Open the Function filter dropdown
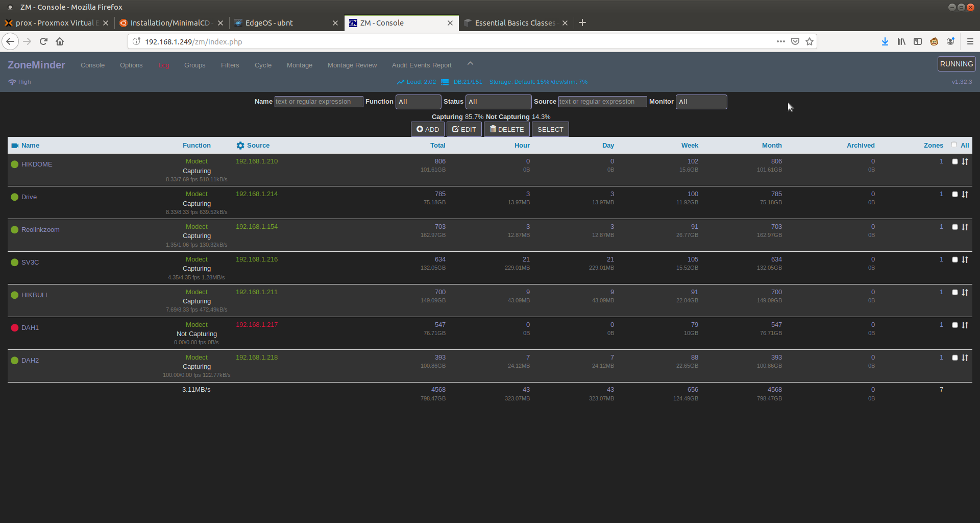The image size is (980, 523). 418,102
